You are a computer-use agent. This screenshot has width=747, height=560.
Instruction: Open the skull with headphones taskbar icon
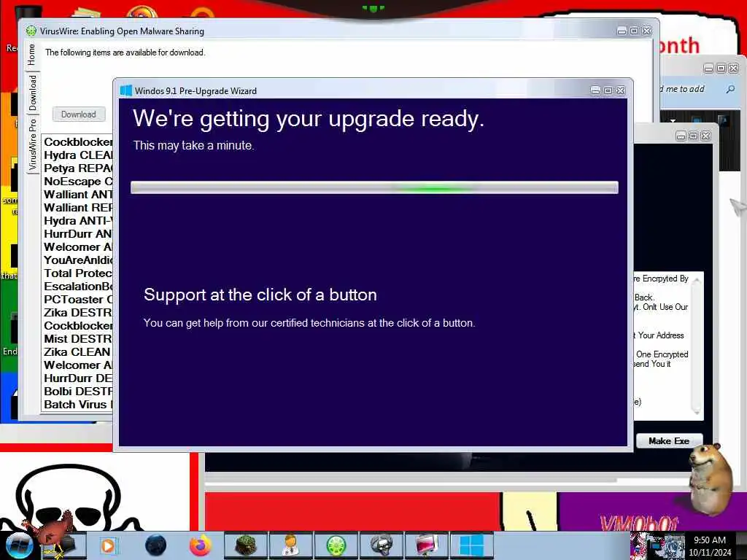[381, 545]
